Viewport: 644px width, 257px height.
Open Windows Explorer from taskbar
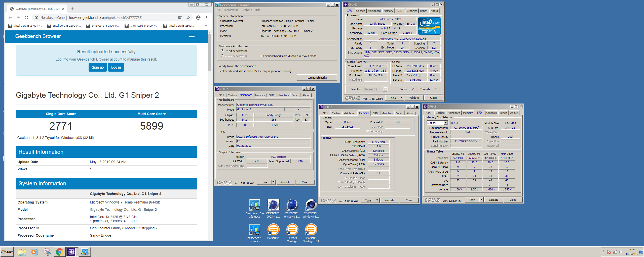tap(22, 252)
